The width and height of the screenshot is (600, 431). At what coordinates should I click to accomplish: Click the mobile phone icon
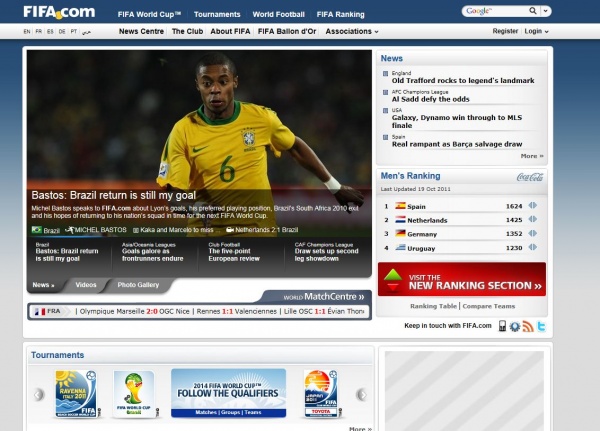[502, 326]
